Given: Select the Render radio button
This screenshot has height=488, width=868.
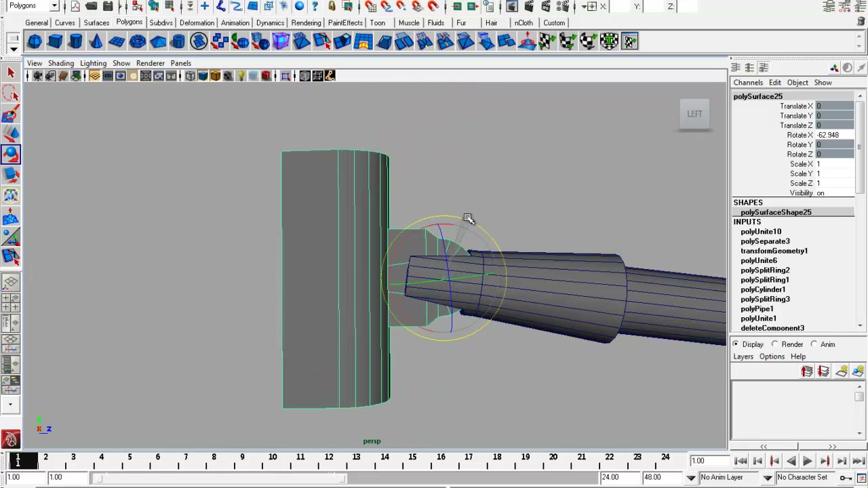Looking at the screenshot, I should pos(775,344).
